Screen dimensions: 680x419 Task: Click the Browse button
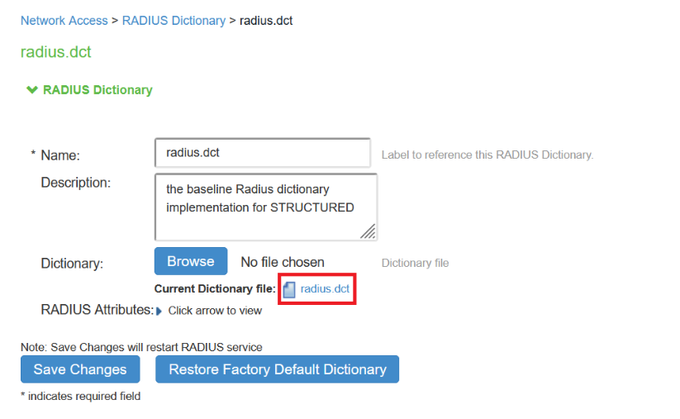[x=190, y=262]
